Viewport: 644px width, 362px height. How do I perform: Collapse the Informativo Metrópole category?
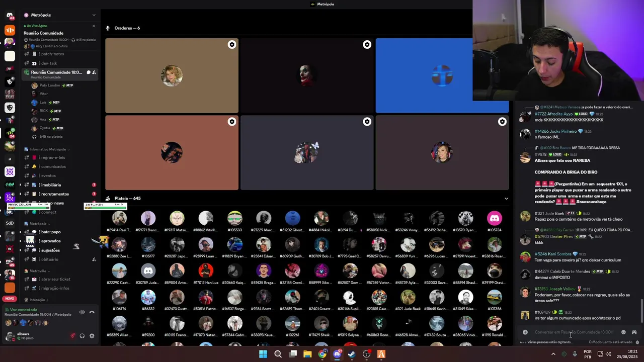click(49, 149)
